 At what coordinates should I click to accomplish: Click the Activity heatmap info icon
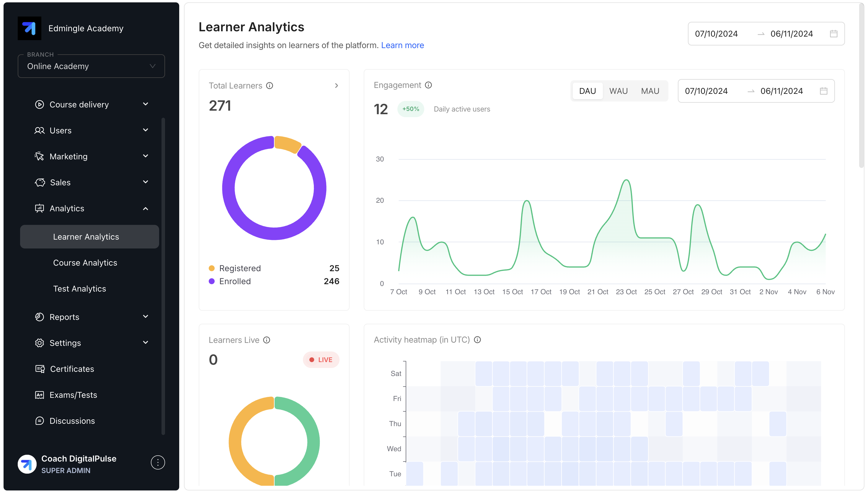(477, 340)
